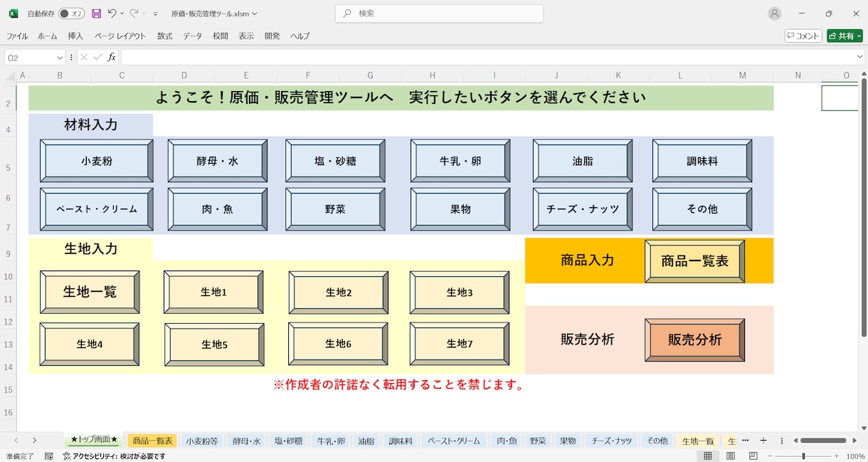This screenshot has width=868, height=462.
Task: Click the Insert Function fx icon
Action: click(x=112, y=58)
